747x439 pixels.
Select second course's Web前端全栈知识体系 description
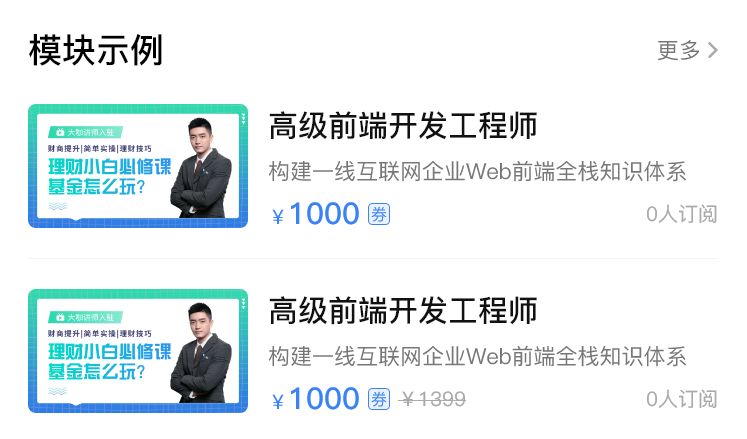(477, 357)
